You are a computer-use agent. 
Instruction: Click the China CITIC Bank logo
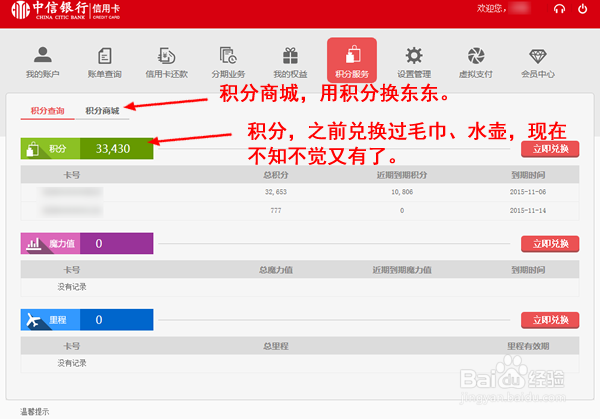[66, 10]
